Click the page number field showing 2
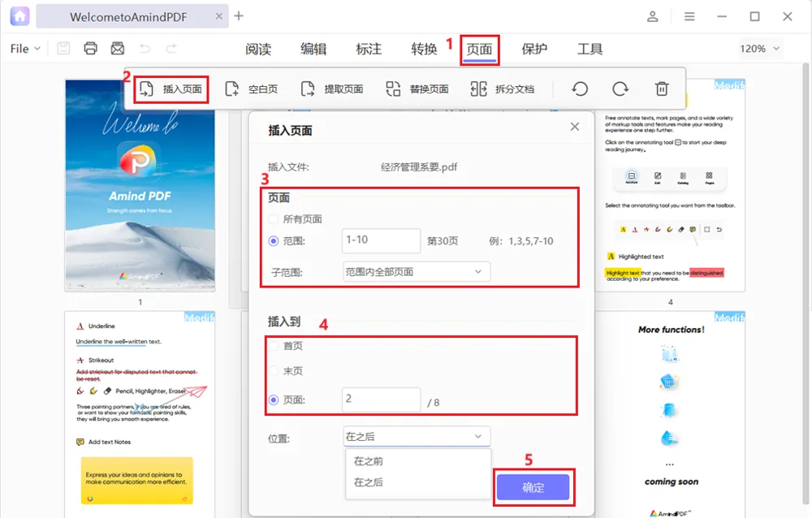Screen dimensions: 812x518 pyautogui.click(x=381, y=399)
